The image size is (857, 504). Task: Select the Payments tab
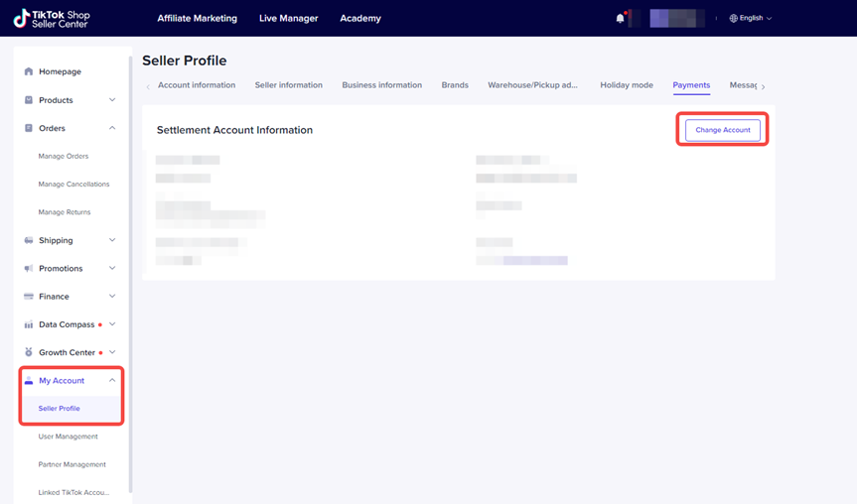(x=691, y=85)
